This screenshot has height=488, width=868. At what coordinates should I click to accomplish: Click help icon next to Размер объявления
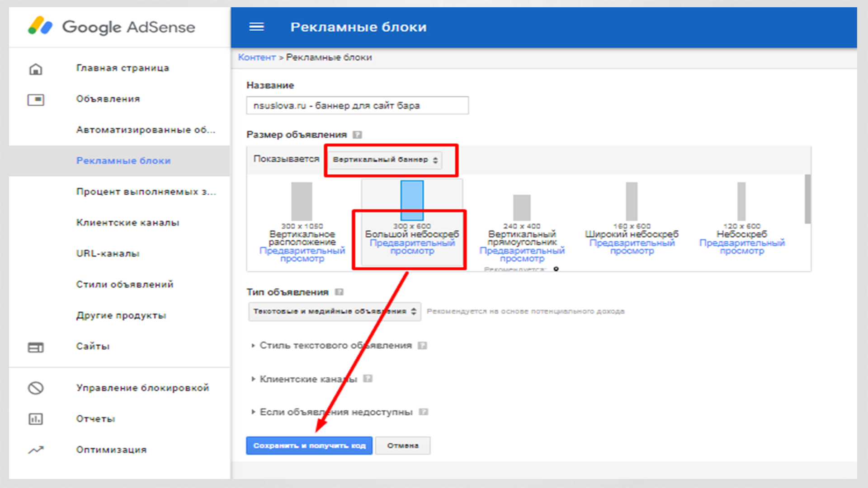pyautogui.click(x=357, y=135)
